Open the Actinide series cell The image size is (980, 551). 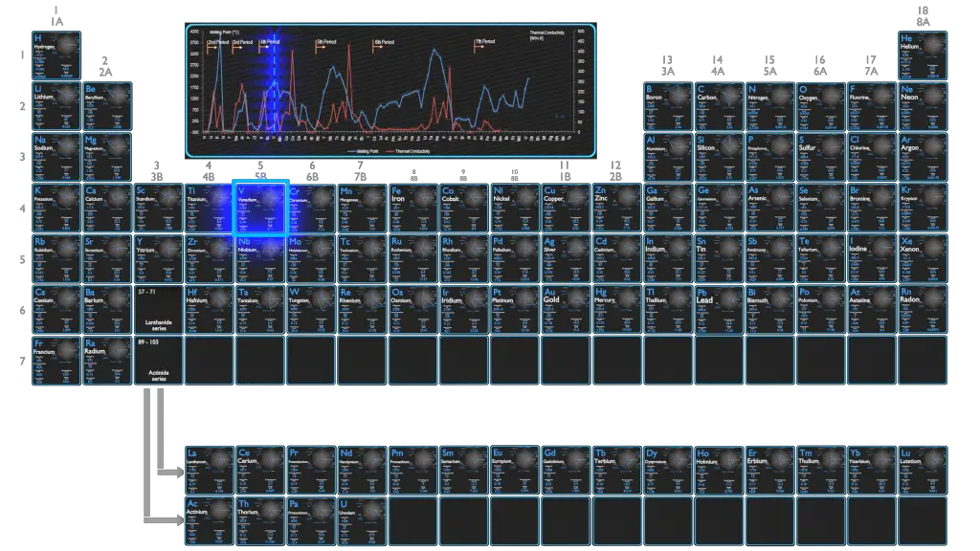pos(159,360)
